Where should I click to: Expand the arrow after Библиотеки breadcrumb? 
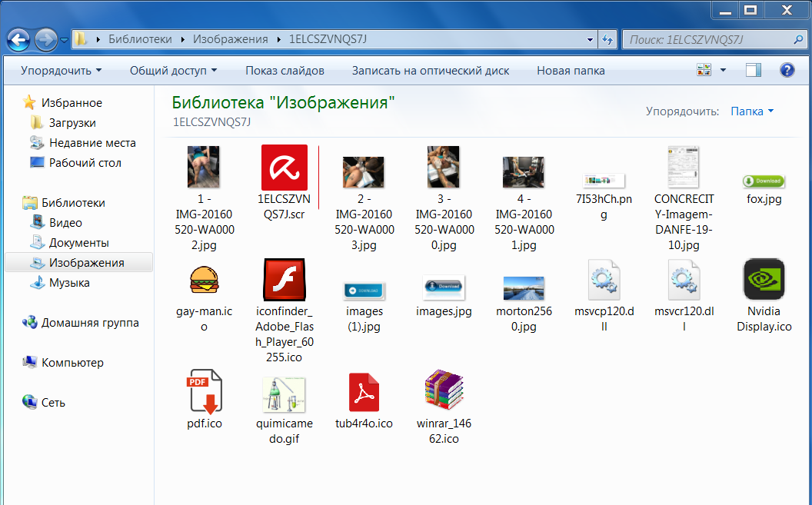(183, 39)
